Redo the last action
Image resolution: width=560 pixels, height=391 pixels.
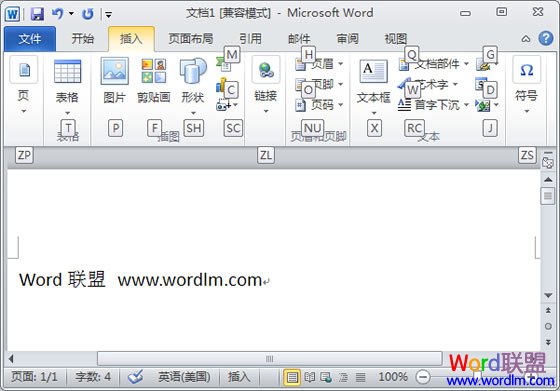(88, 14)
